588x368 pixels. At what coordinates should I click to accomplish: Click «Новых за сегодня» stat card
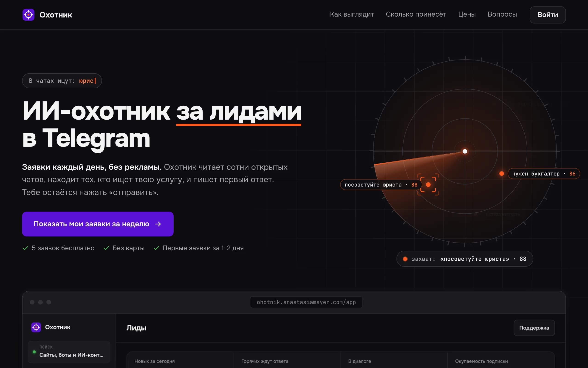180,360
